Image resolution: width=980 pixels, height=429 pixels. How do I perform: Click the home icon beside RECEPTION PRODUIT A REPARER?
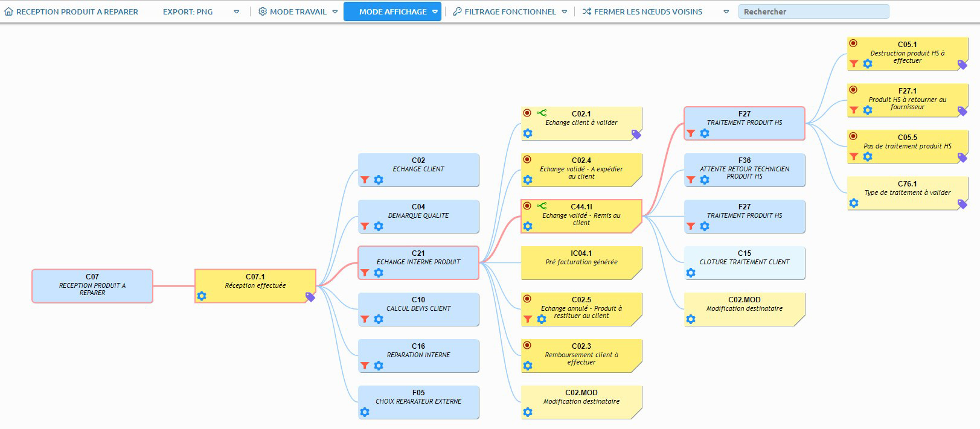pyautogui.click(x=9, y=11)
